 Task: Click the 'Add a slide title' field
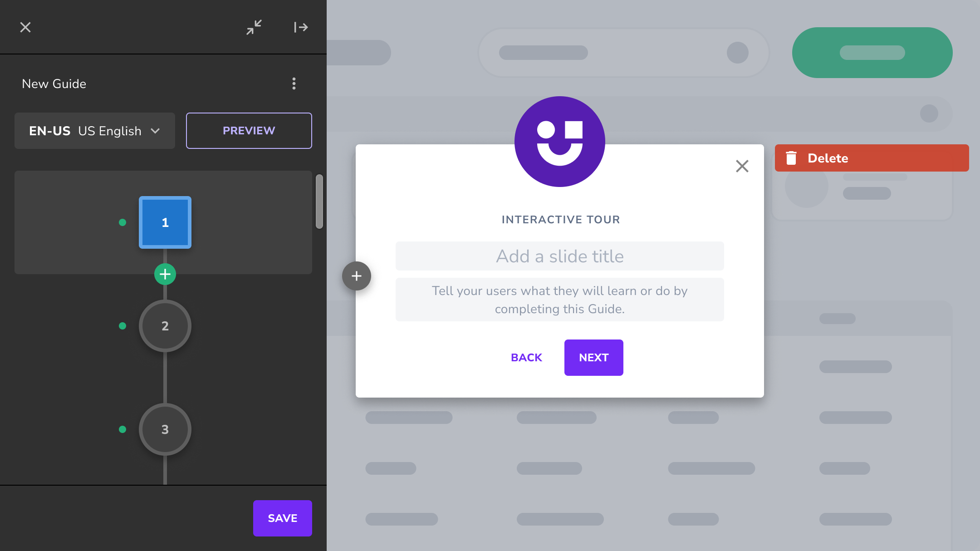click(559, 256)
